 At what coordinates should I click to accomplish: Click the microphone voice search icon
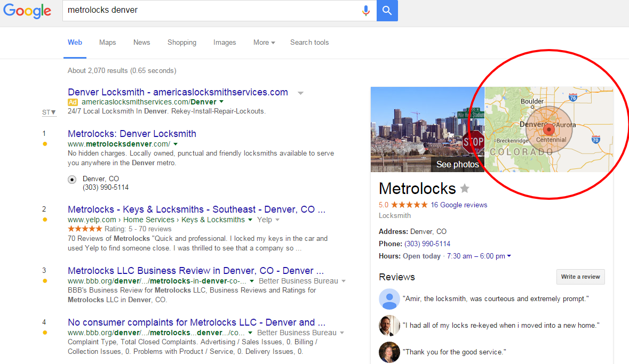point(365,11)
